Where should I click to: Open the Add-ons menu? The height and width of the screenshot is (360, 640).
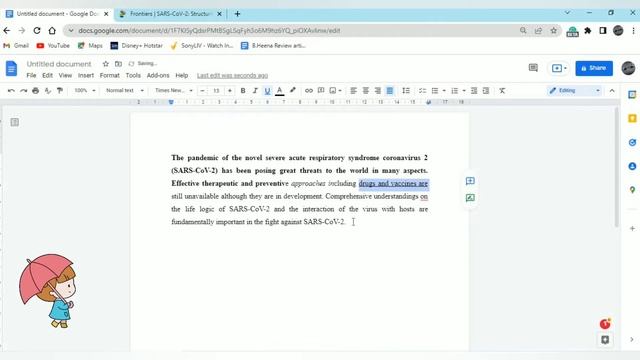158,76
